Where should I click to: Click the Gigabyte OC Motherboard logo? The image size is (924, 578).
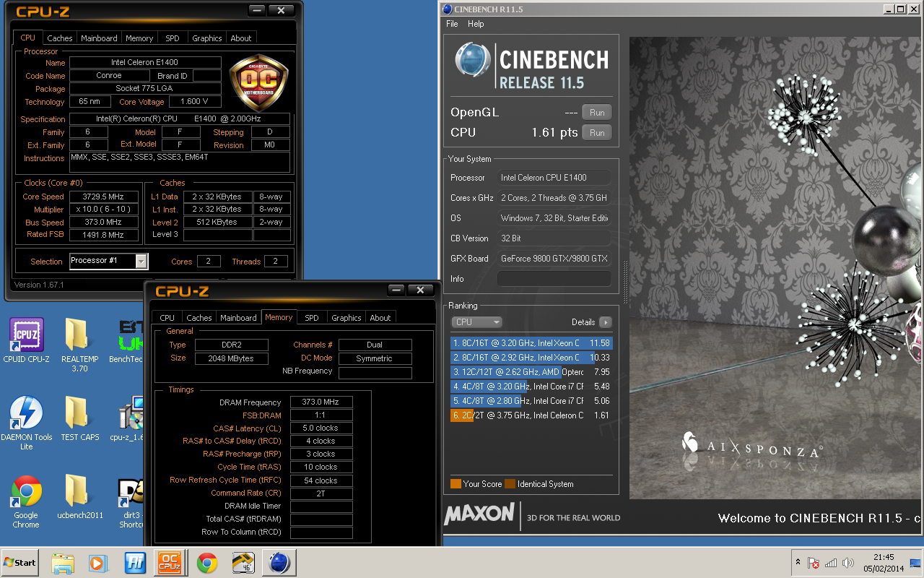(258, 82)
